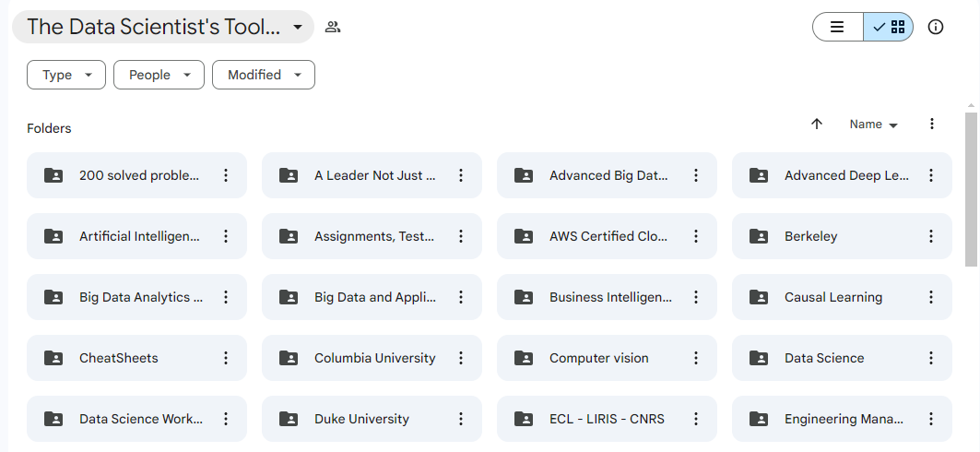Open more actions for ECL - LIRIS - CNRS folder
The width and height of the screenshot is (980, 452).
(696, 419)
